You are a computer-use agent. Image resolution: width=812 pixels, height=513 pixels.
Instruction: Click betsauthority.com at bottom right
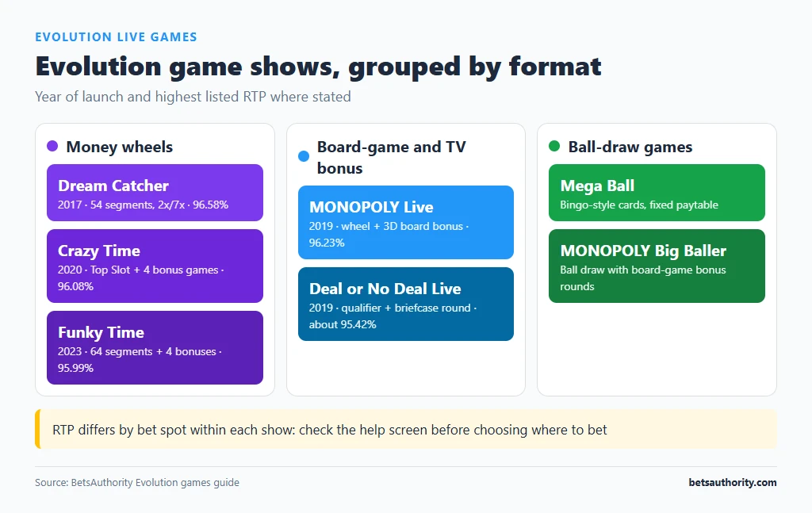coord(732,482)
